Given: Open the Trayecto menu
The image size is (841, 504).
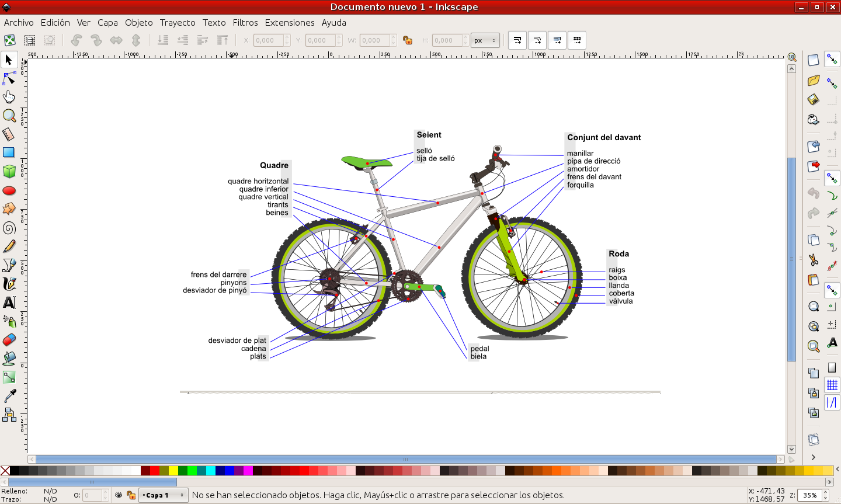Looking at the screenshot, I should tap(178, 23).
